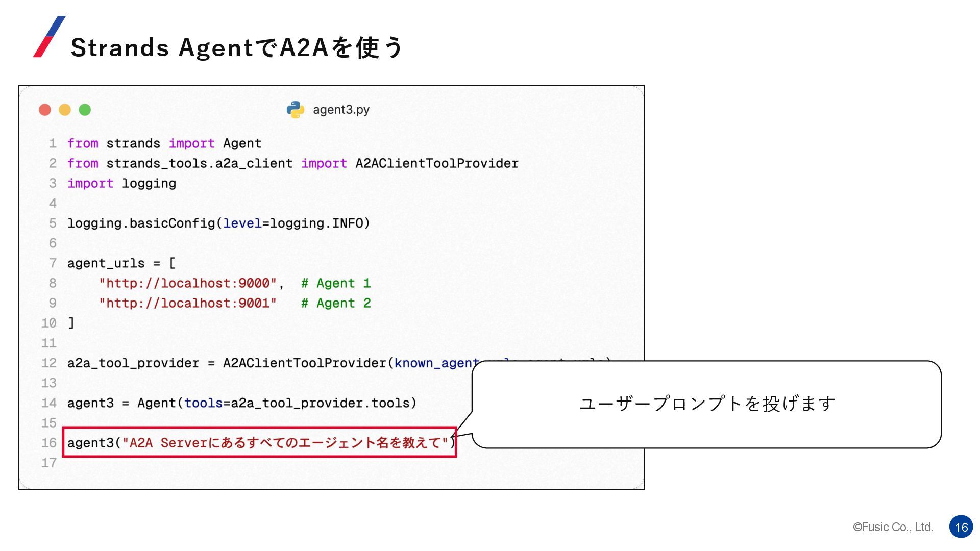The width and height of the screenshot is (980, 551).
Task: Click the '©Fusic Co., Ltd.' footer text
Action: coord(893,527)
